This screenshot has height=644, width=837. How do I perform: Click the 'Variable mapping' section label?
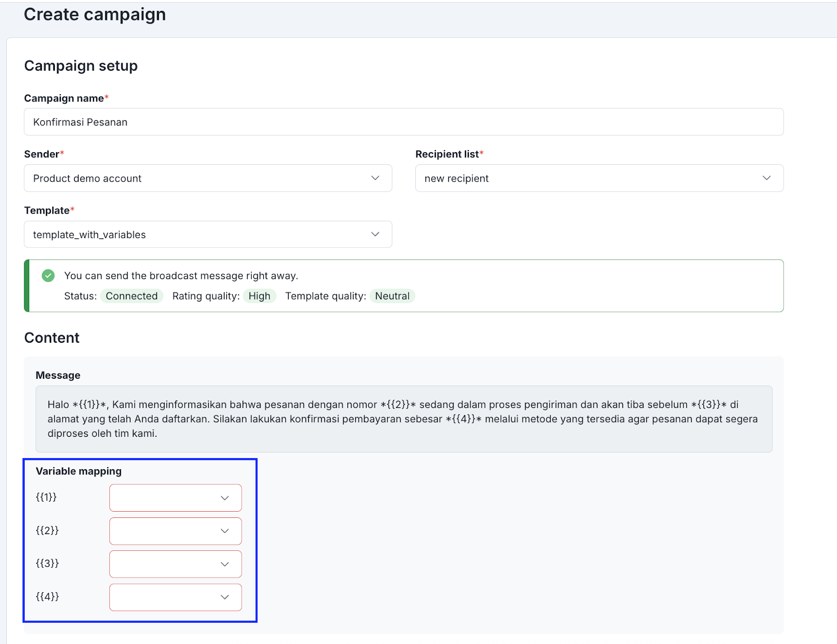78,471
